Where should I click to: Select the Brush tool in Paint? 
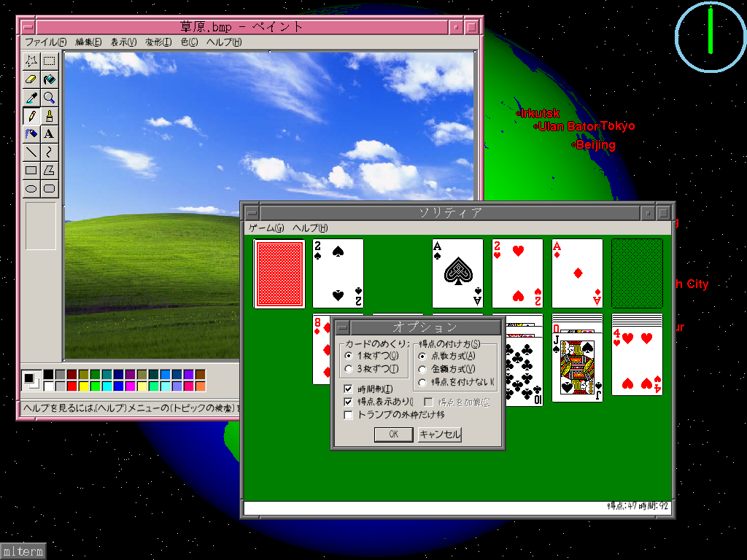point(50,116)
